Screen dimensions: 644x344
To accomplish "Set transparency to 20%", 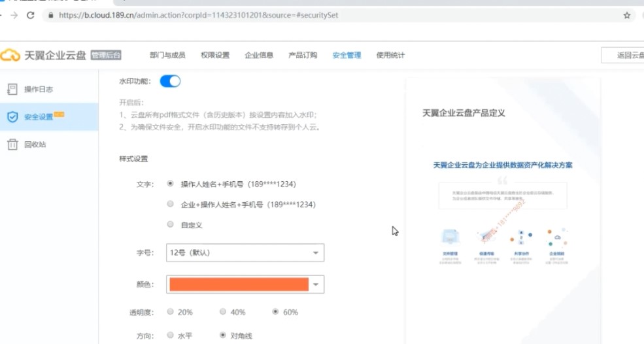I will [x=170, y=312].
